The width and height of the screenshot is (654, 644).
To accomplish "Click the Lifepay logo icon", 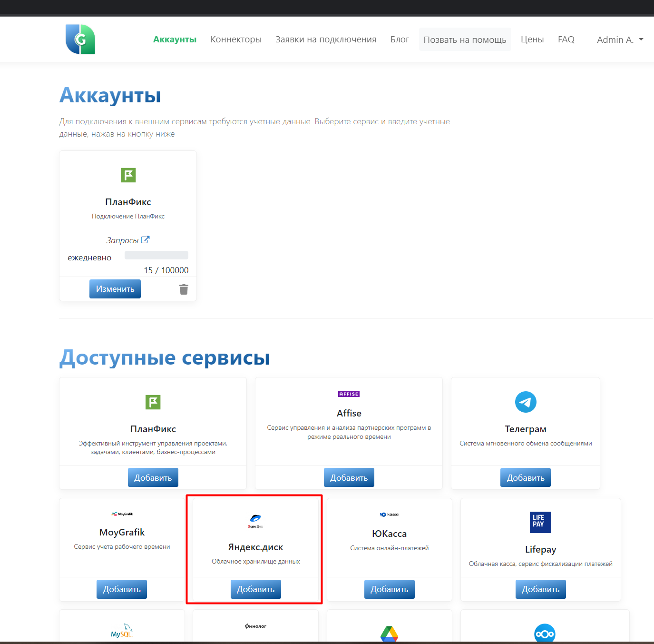I will (x=540, y=522).
